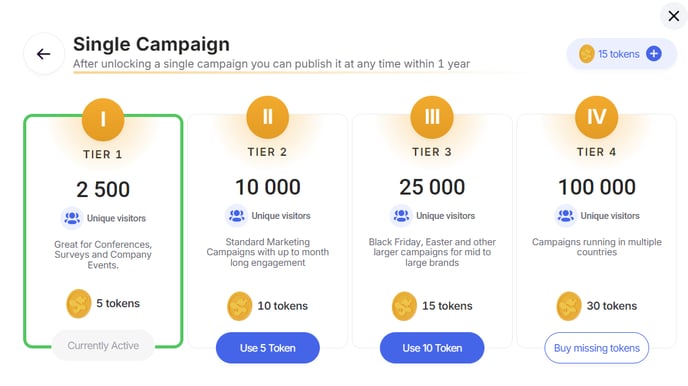
Task: Click the Use 10 Token button
Action: click(432, 348)
